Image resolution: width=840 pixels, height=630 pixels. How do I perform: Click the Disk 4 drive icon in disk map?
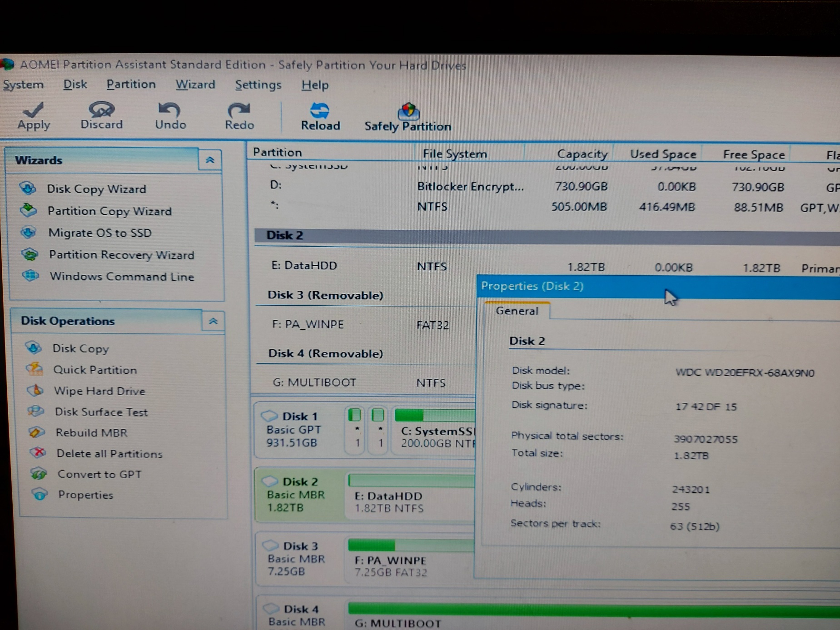pyautogui.click(x=271, y=609)
